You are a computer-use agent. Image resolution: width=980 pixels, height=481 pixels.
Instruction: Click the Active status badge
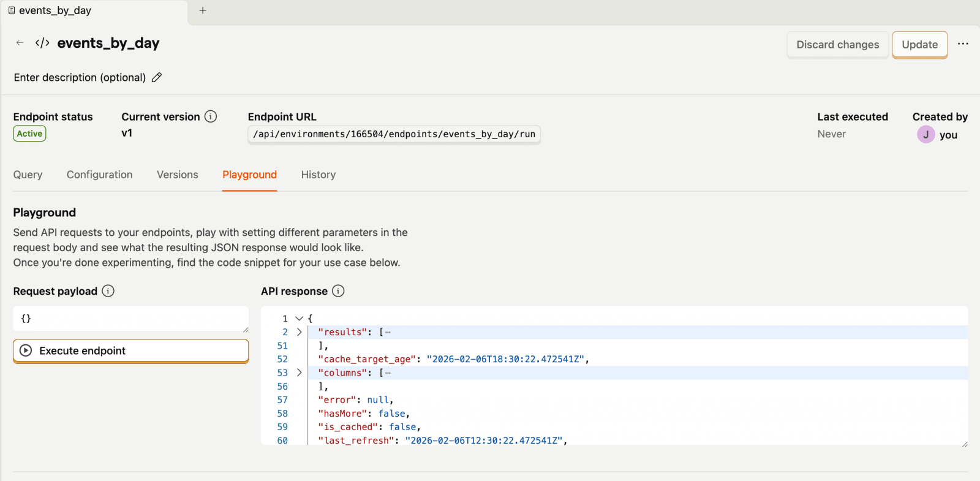(x=29, y=134)
